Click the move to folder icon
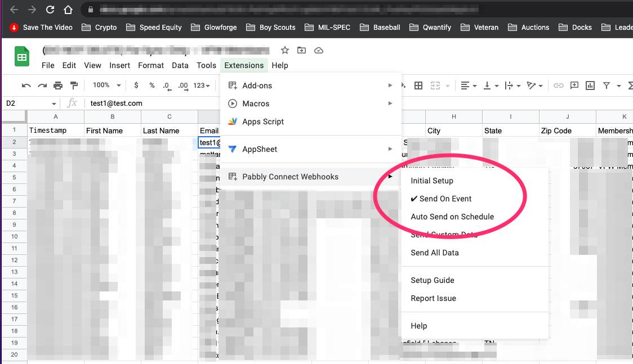 pos(301,51)
